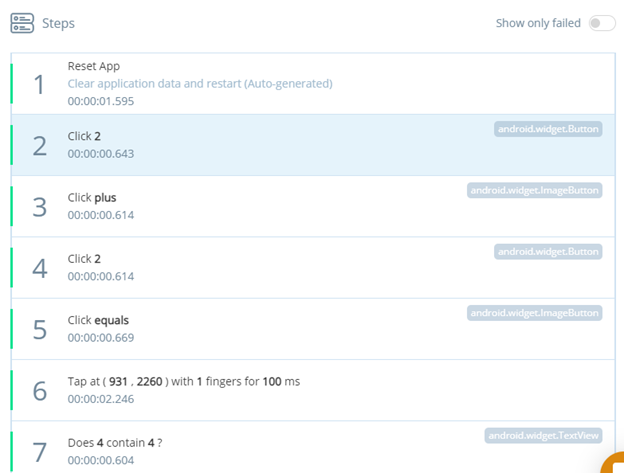This screenshot has width=624, height=473.
Task: Select step 3 Click plus row
Action: pyautogui.click(x=300, y=206)
